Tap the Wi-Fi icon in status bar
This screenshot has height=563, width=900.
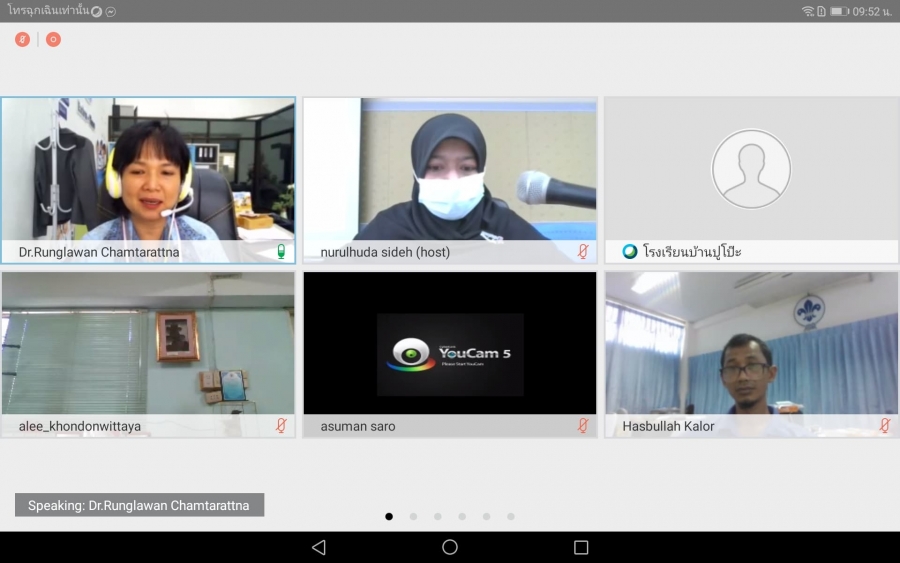807,11
